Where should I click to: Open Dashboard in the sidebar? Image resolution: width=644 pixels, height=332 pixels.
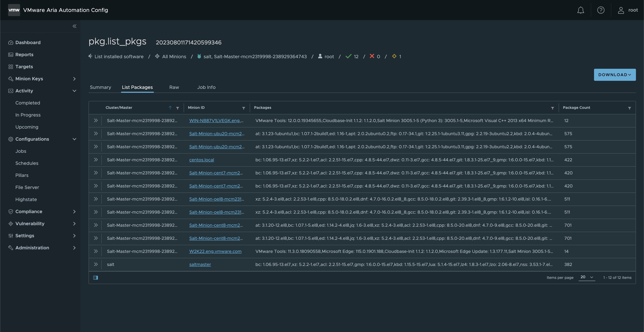coord(28,42)
